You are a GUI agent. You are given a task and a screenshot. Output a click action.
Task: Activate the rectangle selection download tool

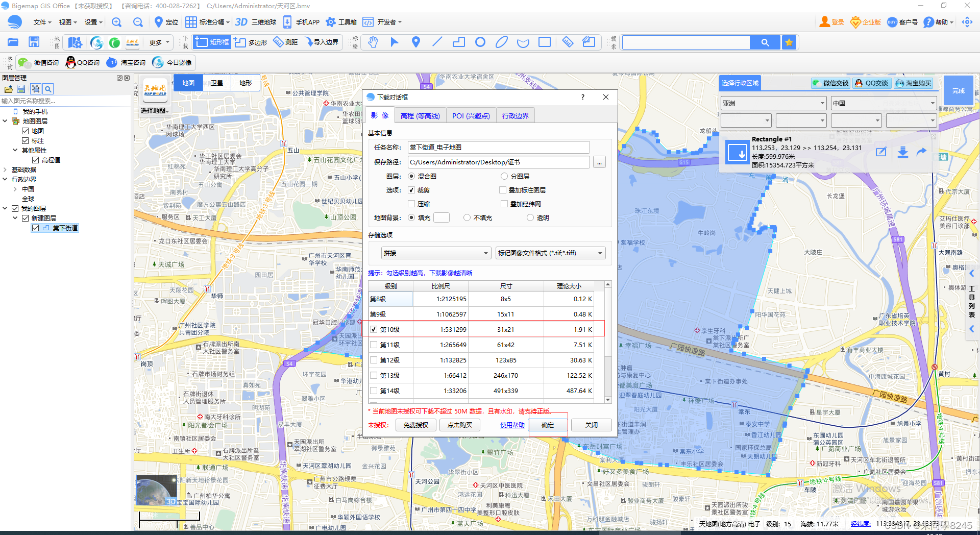(x=212, y=42)
